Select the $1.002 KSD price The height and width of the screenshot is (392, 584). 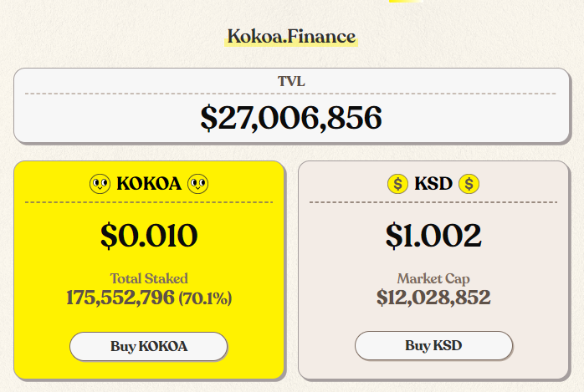coord(433,236)
